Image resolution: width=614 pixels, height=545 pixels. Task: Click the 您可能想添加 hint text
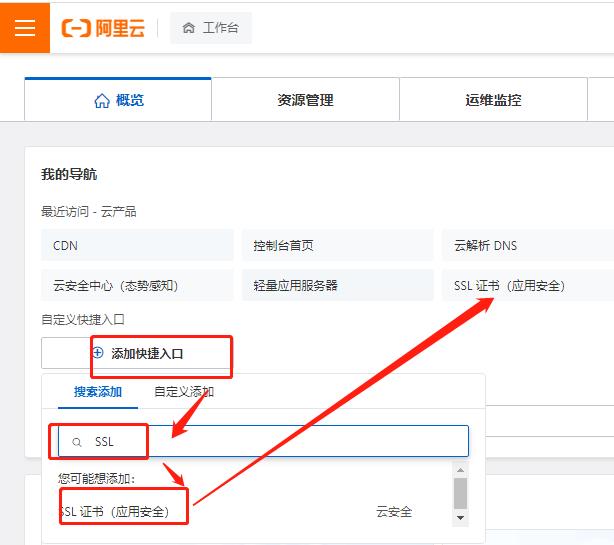[96, 478]
